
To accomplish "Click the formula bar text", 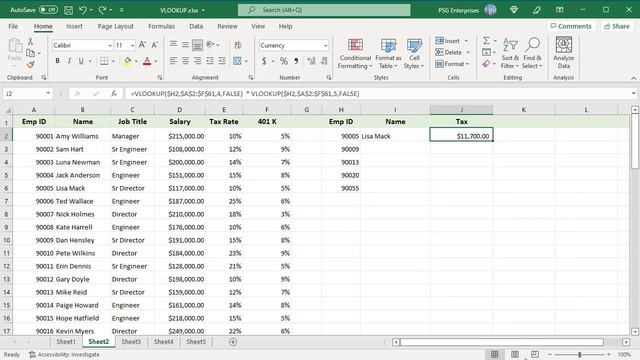I will pos(245,93).
